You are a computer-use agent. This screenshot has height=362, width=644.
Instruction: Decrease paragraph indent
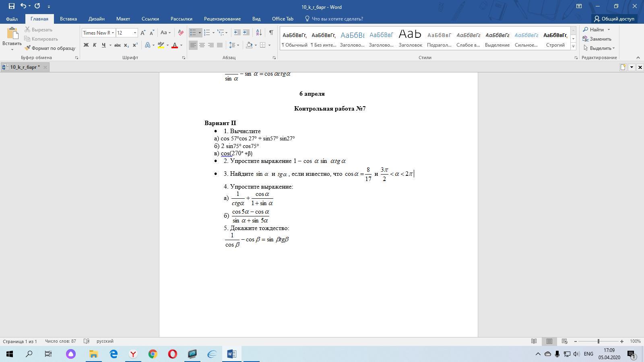point(237,33)
